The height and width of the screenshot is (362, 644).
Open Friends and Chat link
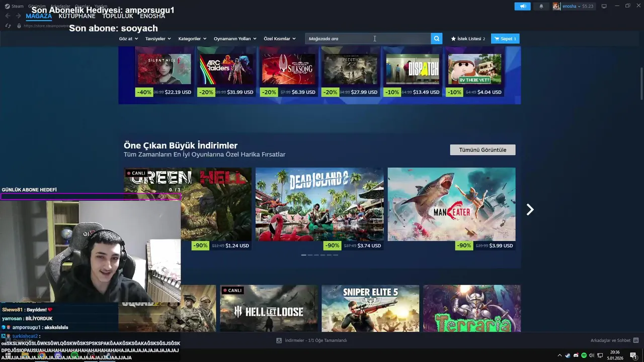(x=610, y=340)
